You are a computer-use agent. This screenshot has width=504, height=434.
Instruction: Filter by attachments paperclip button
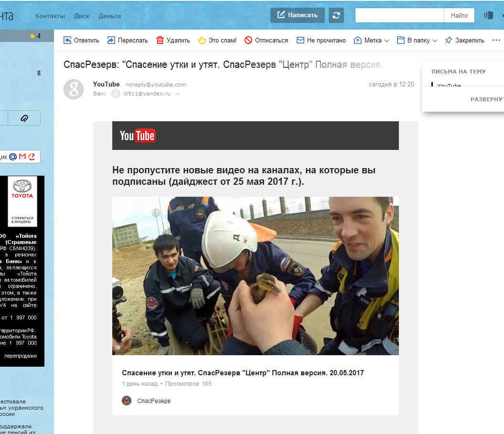(24, 118)
